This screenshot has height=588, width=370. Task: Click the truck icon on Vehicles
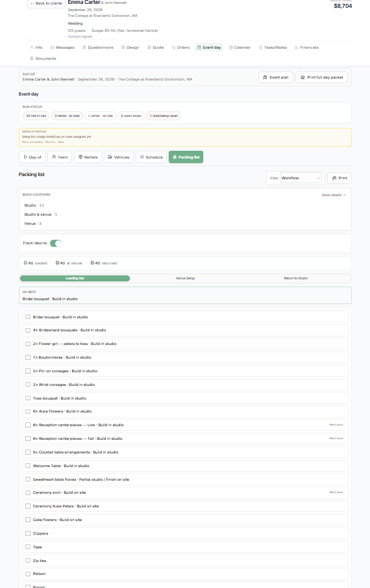point(110,157)
